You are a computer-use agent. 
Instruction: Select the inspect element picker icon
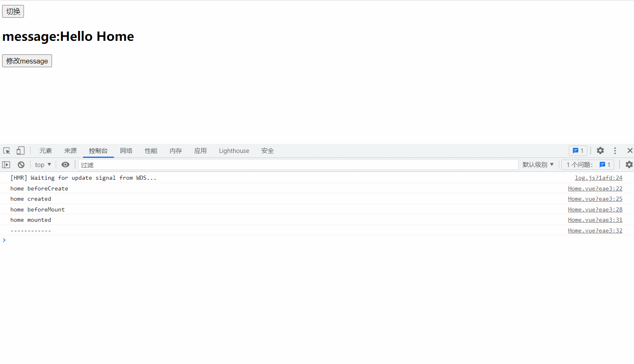[x=7, y=151]
